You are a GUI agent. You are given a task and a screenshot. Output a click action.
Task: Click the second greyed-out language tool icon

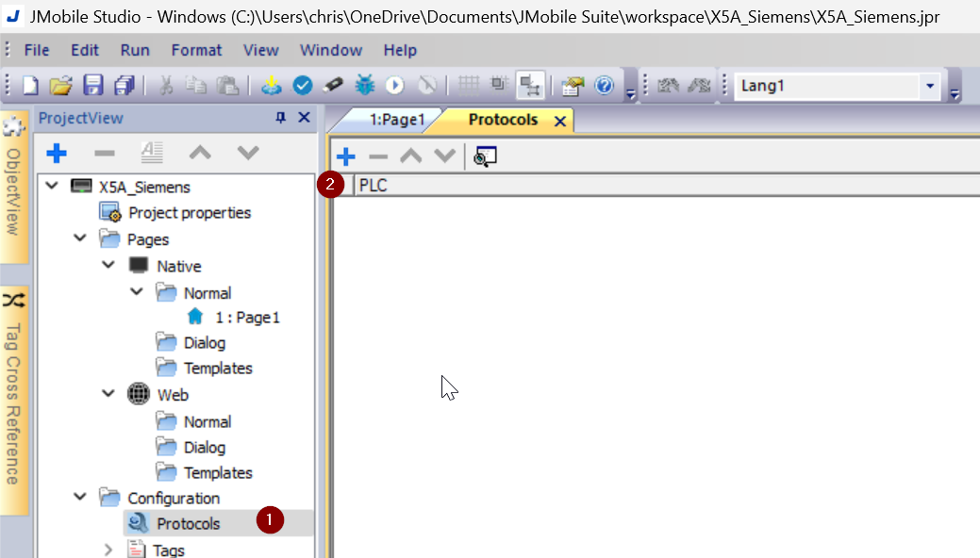pyautogui.click(x=699, y=85)
